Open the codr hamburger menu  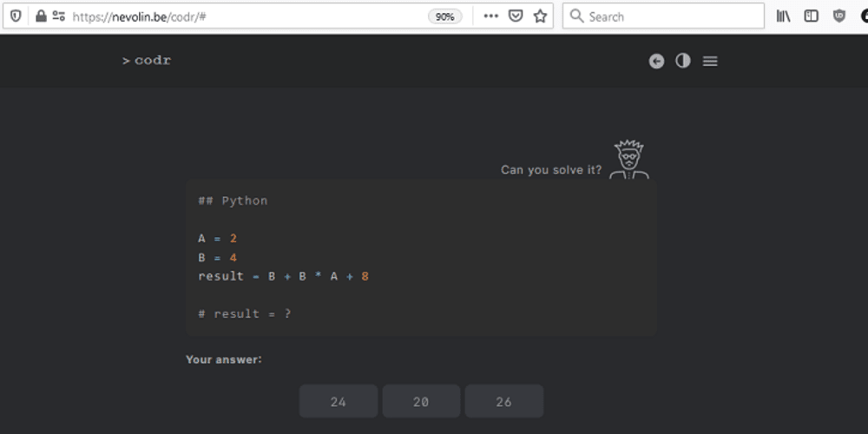710,62
